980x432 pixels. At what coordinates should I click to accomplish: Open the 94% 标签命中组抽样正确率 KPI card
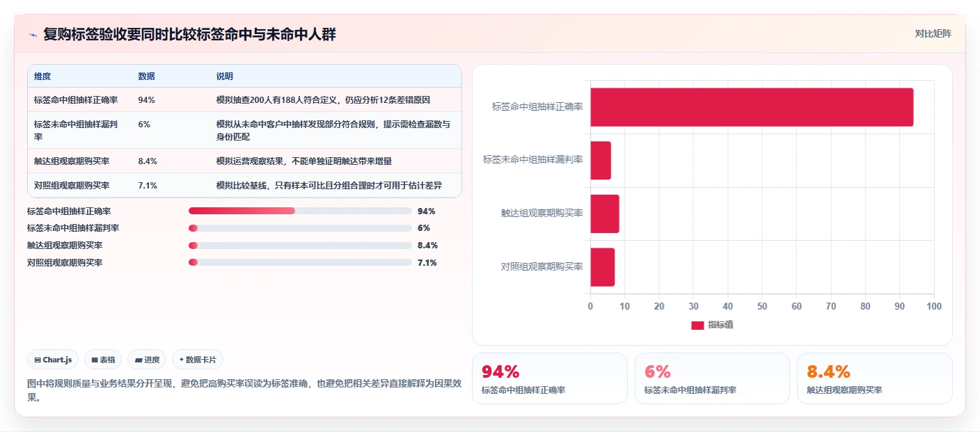[550, 378]
